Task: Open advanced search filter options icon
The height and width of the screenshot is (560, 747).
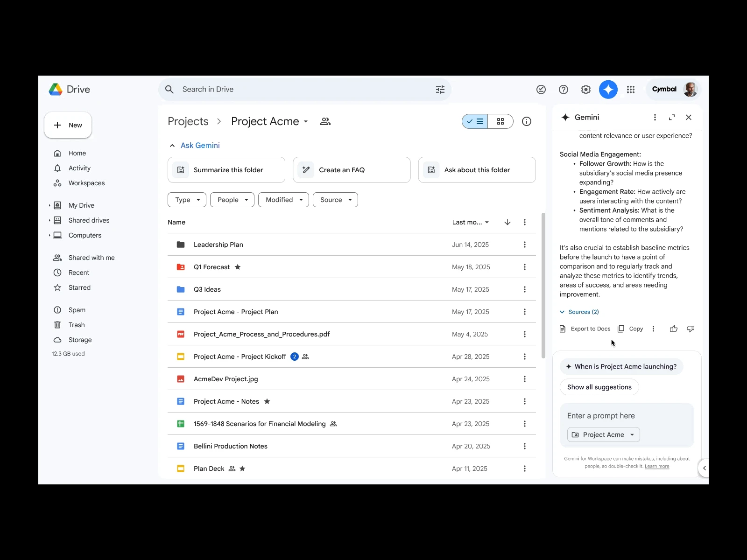Action: [440, 90]
